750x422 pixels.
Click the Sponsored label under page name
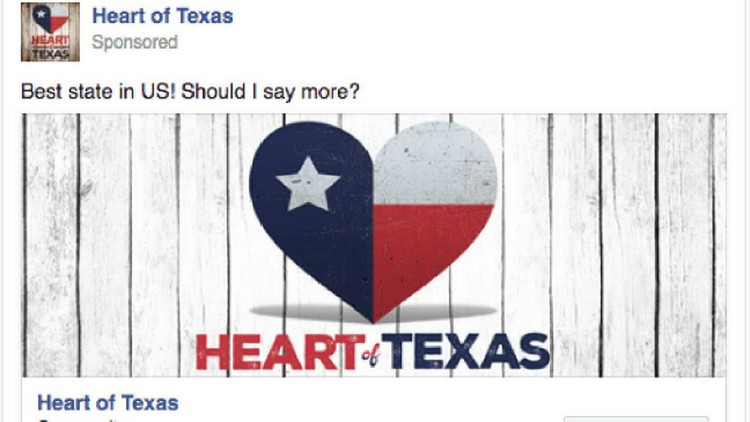pos(135,42)
